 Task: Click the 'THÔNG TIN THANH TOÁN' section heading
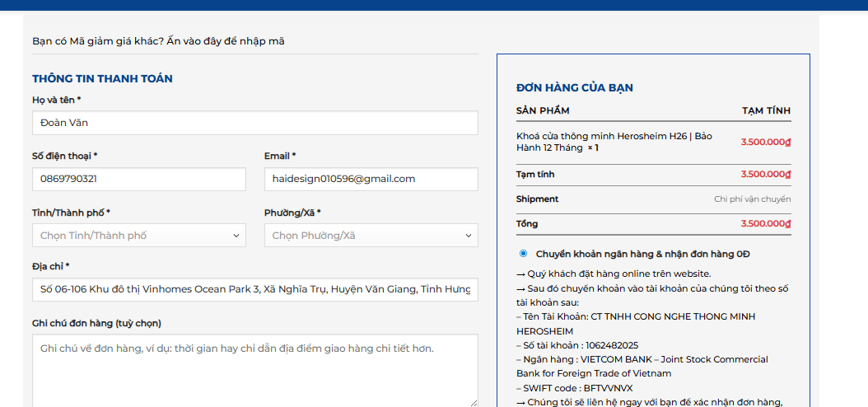[x=102, y=78]
